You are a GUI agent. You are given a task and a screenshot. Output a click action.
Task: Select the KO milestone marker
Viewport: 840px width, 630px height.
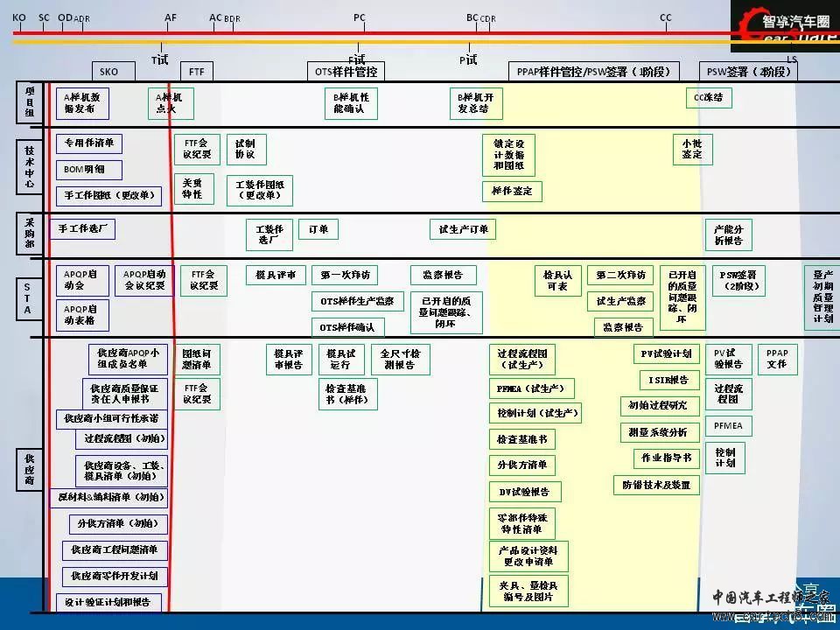coord(19,17)
